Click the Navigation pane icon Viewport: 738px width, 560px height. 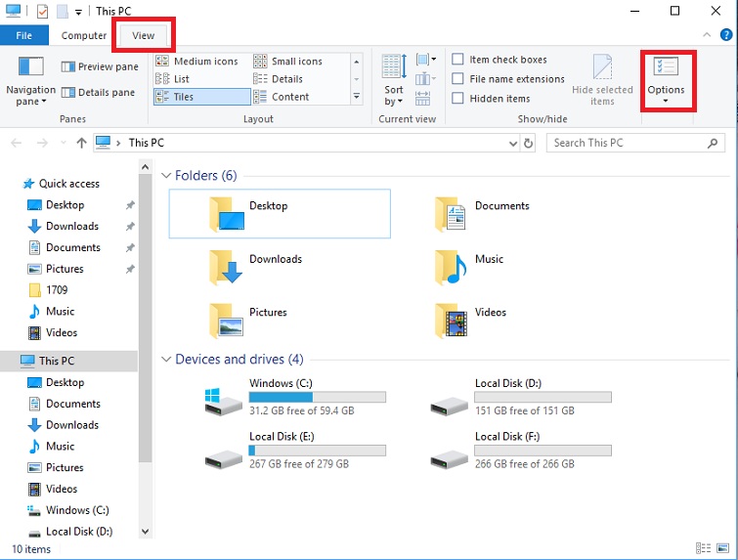pos(30,68)
